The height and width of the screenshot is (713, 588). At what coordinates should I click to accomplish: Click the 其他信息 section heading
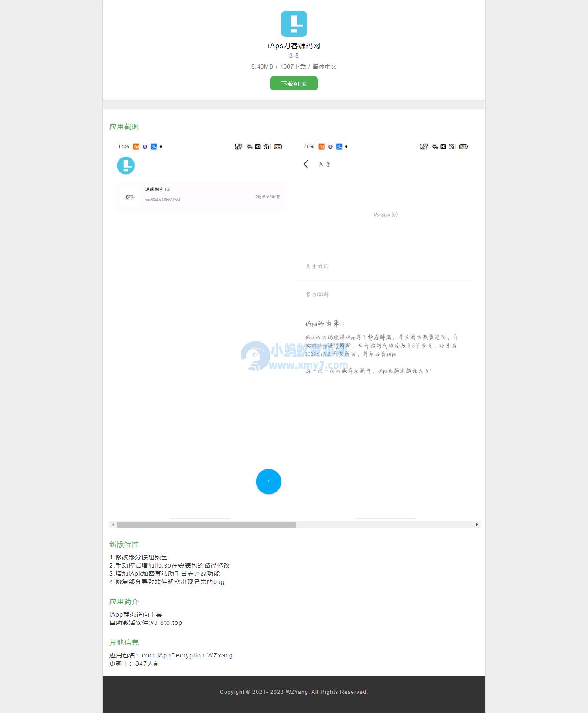coord(124,643)
